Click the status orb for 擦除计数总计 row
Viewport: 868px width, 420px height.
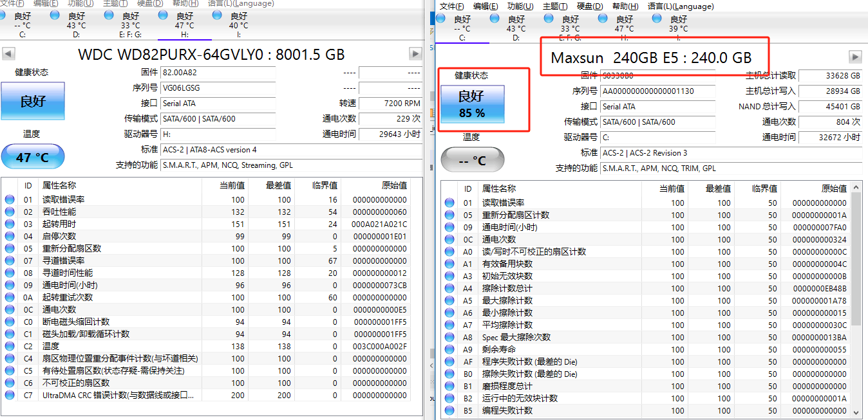449,288
